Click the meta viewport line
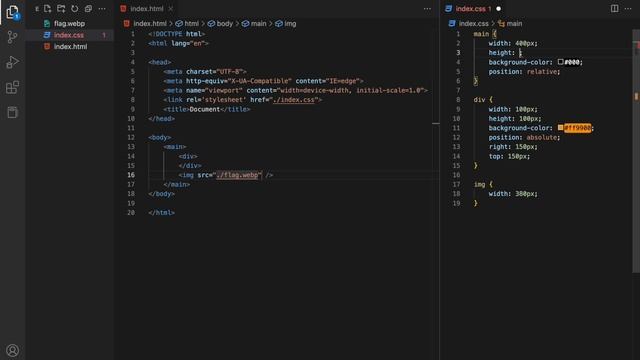 pos(296,90)
